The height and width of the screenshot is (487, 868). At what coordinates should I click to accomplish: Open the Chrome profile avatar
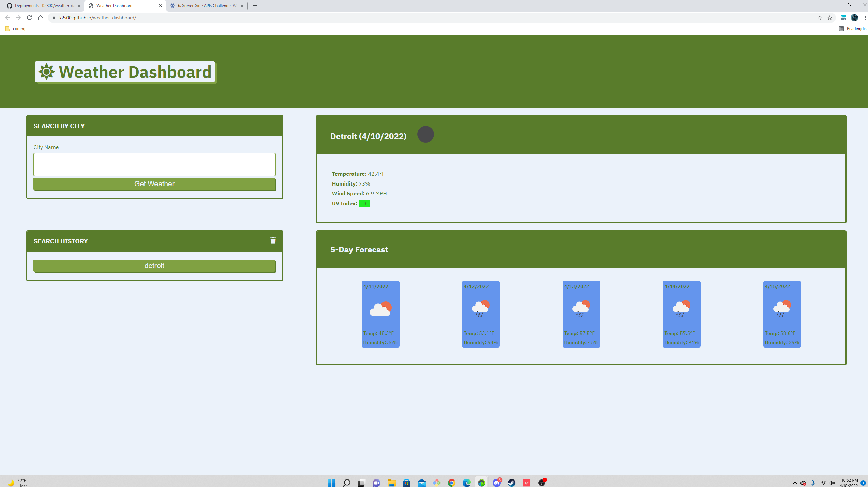(854, 18)
